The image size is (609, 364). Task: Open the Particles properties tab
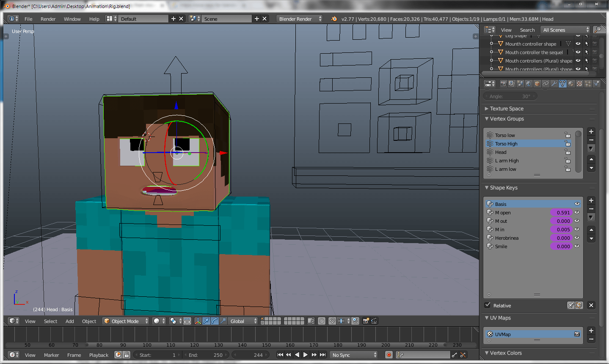(588, 84)
